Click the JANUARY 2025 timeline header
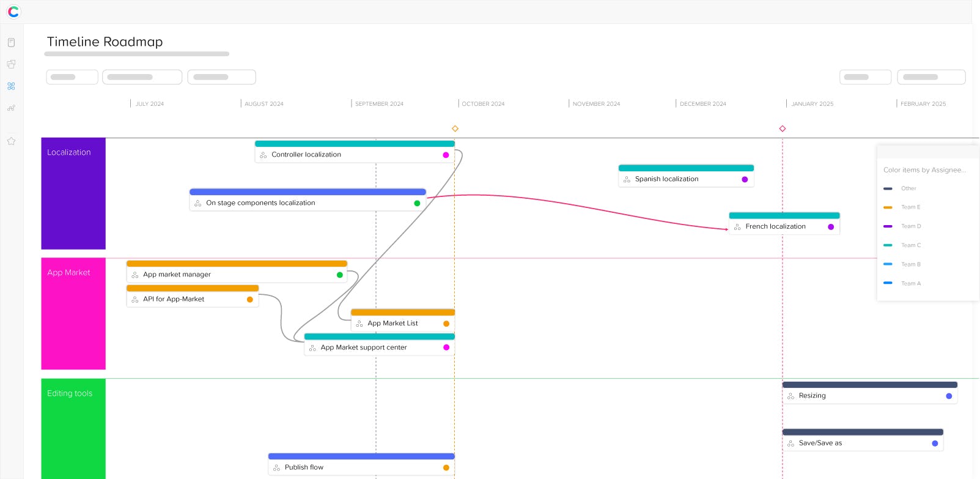 pos(812,104)
